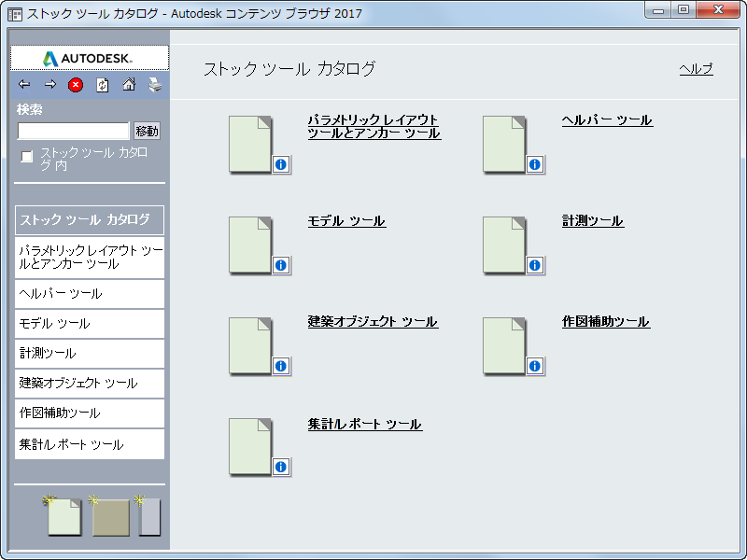This screenshot has height=560, width=747.
Task: Click the window system menu icon
Action: tap(15, 14)
